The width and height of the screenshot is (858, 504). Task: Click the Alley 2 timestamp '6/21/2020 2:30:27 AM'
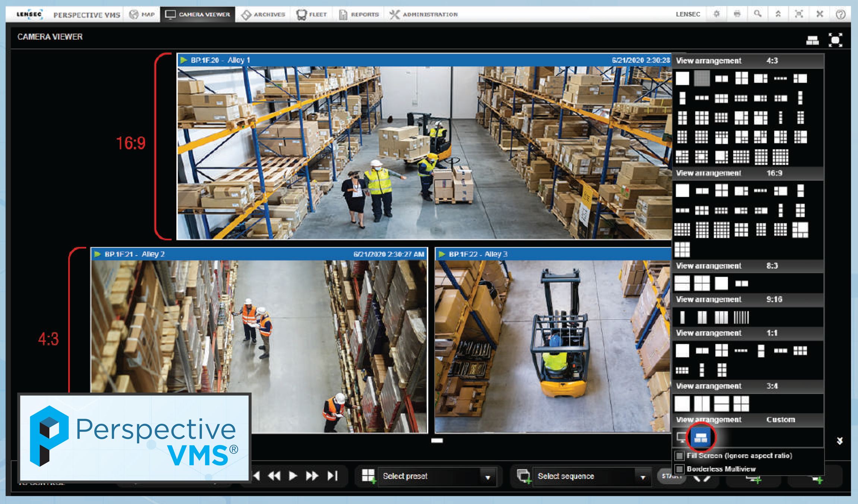pos(389,254)
